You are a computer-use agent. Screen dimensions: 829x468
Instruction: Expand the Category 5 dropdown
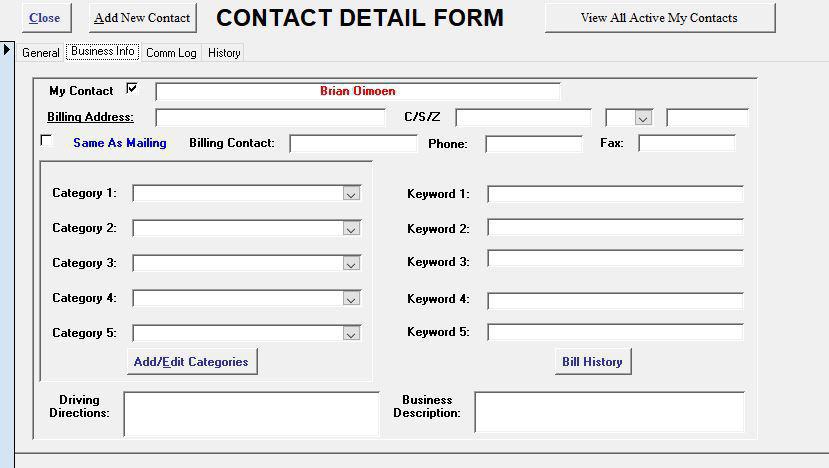click(351, 334)
